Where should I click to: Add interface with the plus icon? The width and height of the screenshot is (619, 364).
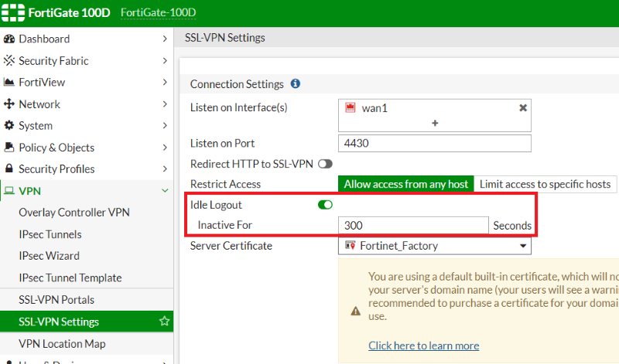[435, 123]
